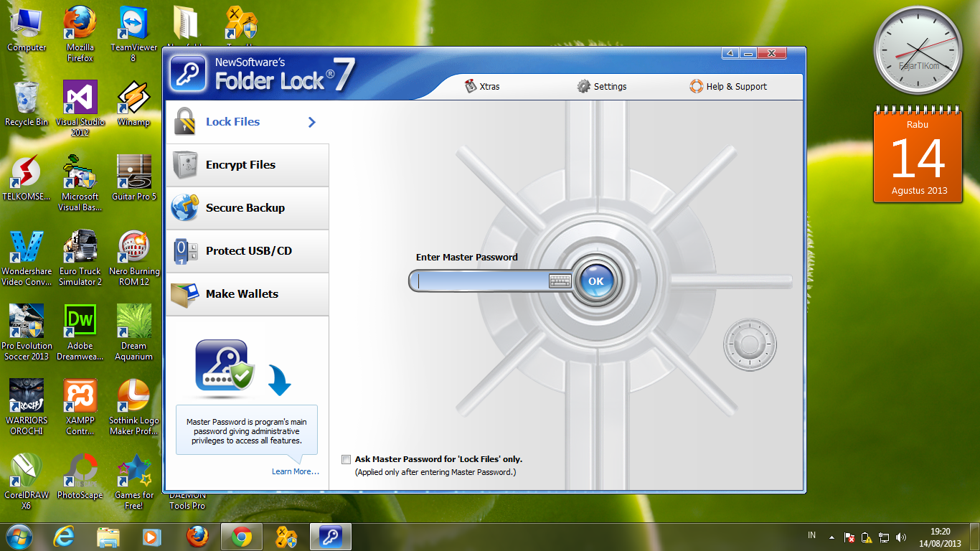Select the Mozilla Firefox desktop shortcut
This screenshot has height=551, width=980.
pyautogui.click(x=80, y=34)
